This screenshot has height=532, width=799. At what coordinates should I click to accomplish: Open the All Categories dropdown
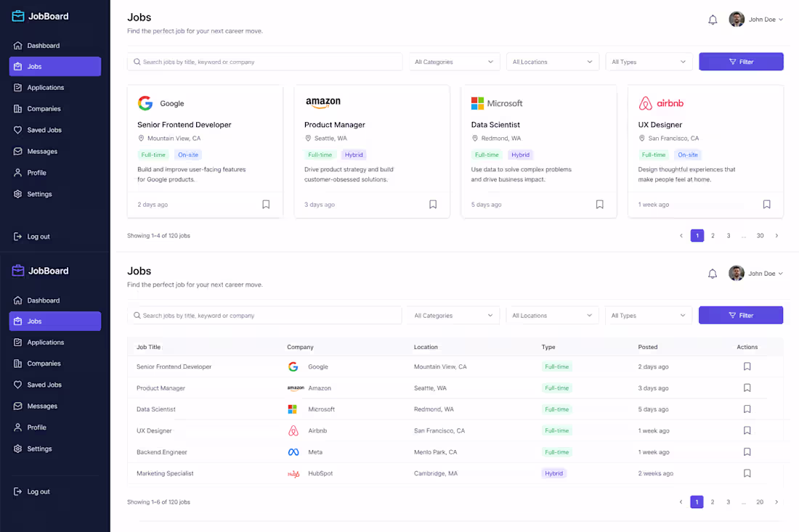click(453, 62)
